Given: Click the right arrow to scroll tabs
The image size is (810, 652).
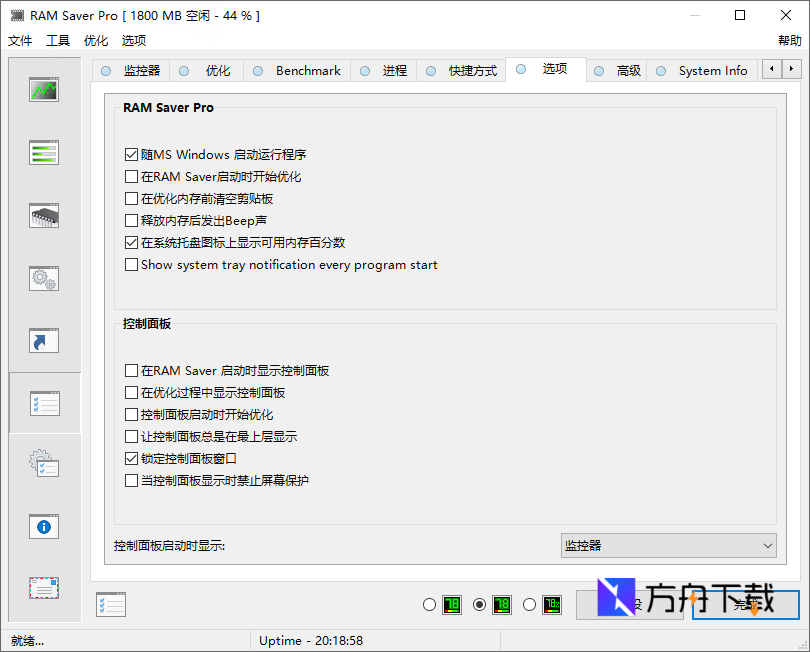Looking at the screenshot, I should (791, 69).
